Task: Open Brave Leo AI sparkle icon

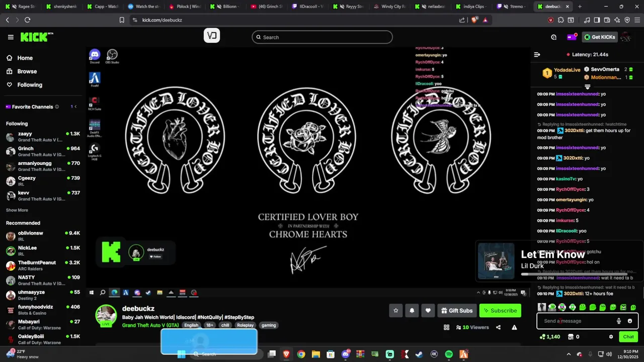Action: coord(617,20)
